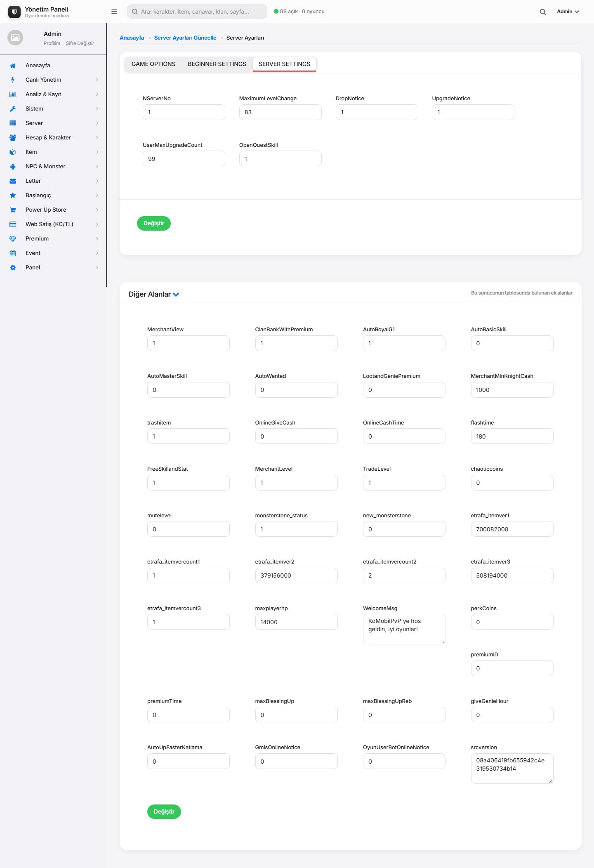Screen dimensions: 594x868
Task: Click the Anasayfa home icon in sidebar
Action: tap(13, 66)
